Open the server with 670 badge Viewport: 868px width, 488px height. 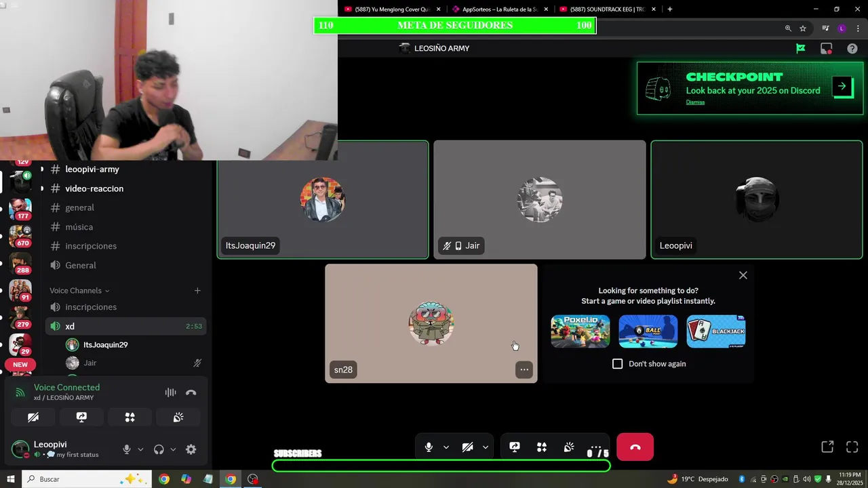(20, 237)
